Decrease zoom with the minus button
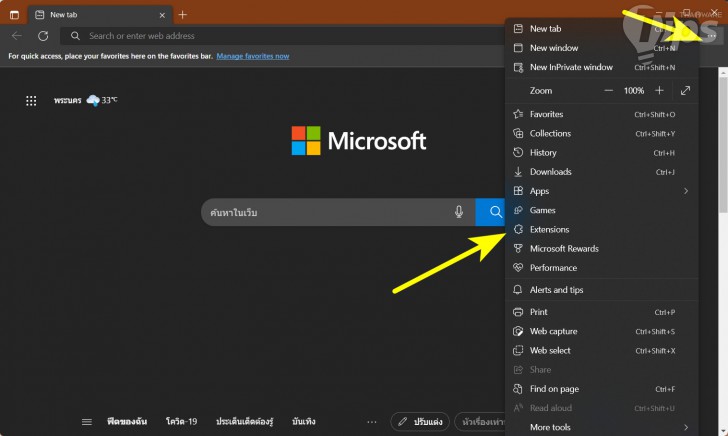 [x=609, y=91]
